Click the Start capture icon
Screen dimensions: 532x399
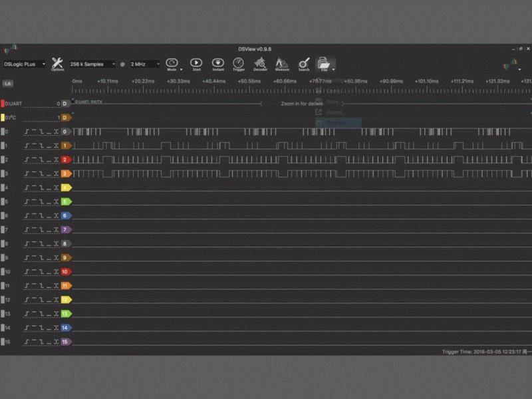[x=196, y=63]
